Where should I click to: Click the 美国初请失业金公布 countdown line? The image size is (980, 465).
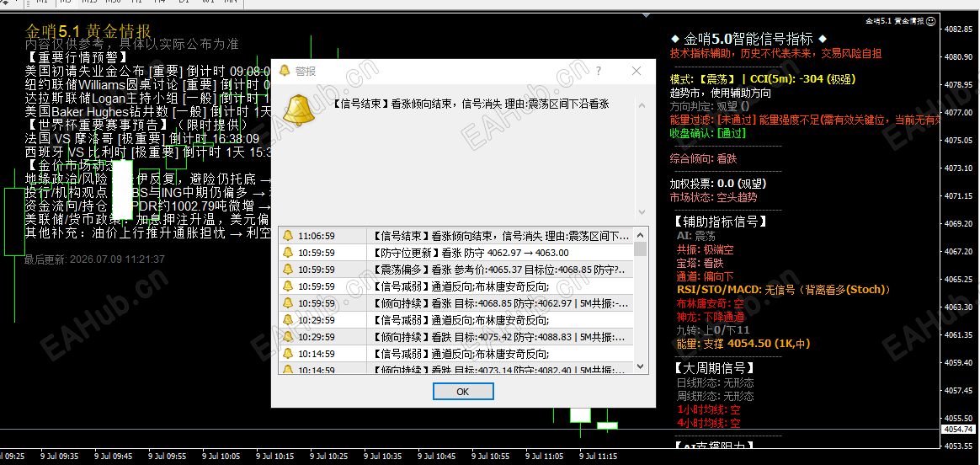click(147, 72)
